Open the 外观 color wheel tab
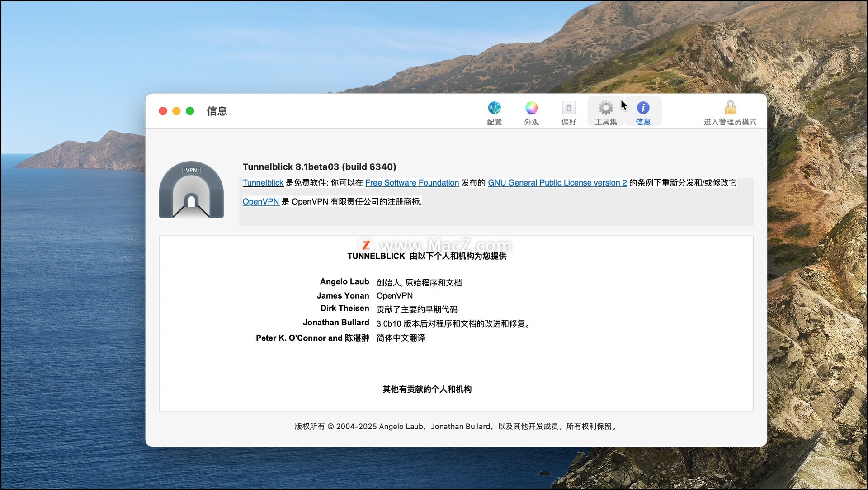Viewport: 868px width, 490px height. click(x=531, y=113)
